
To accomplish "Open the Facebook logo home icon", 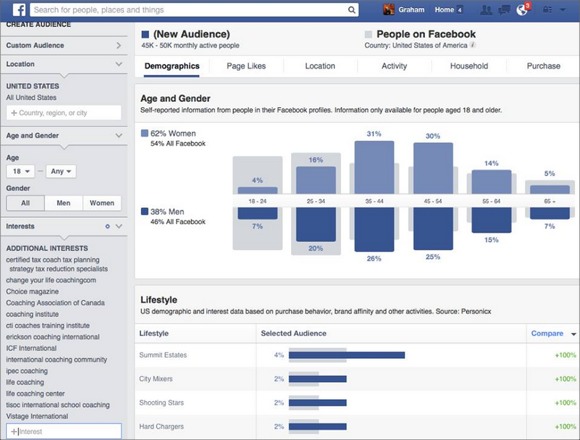I will pyautogui.click(x=19, y=10).
